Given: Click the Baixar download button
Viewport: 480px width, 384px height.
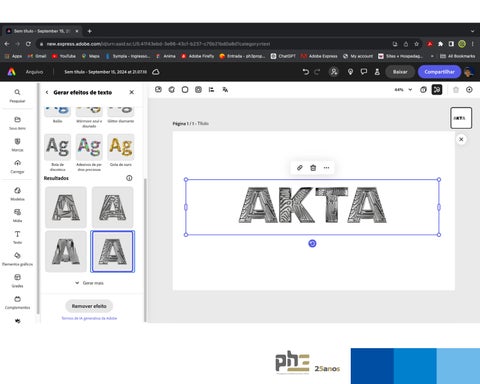Looking at the screenshot, I should pos(400,72).
